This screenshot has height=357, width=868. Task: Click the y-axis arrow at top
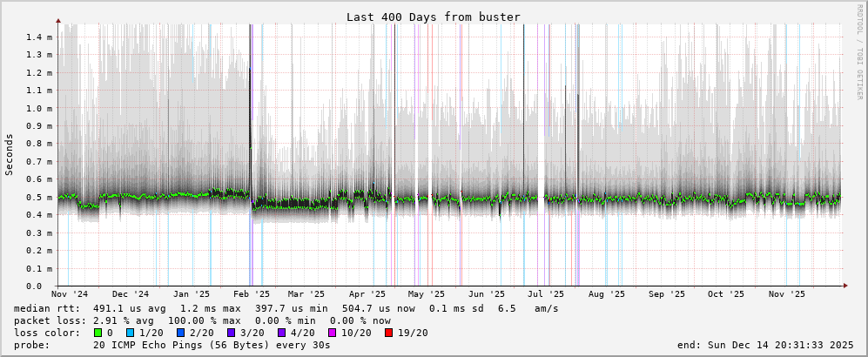58,20
